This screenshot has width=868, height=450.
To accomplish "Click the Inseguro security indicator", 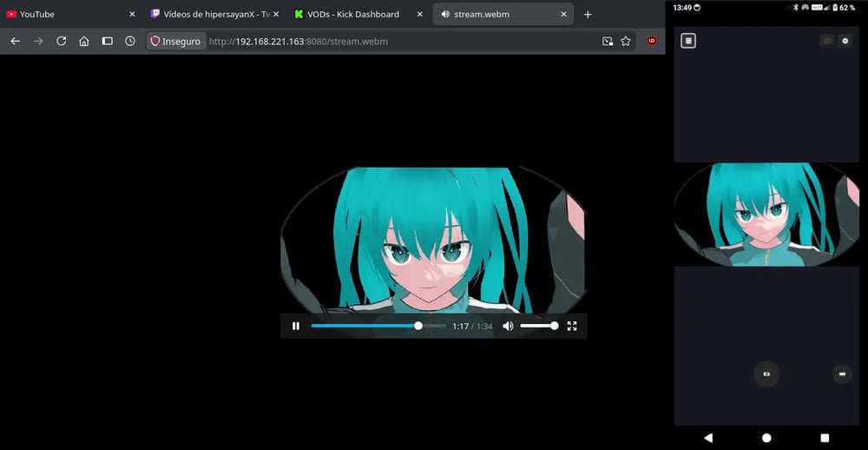I will click(175, 42).
